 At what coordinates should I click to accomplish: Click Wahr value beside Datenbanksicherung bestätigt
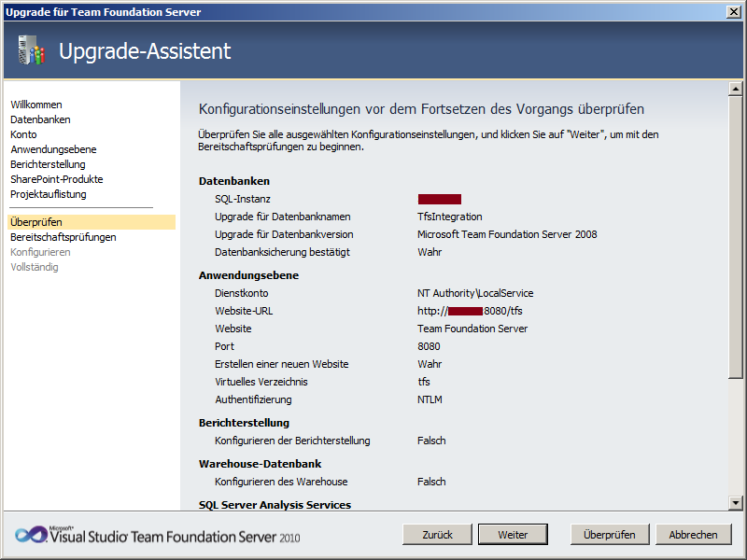click(x=430, y=252)
